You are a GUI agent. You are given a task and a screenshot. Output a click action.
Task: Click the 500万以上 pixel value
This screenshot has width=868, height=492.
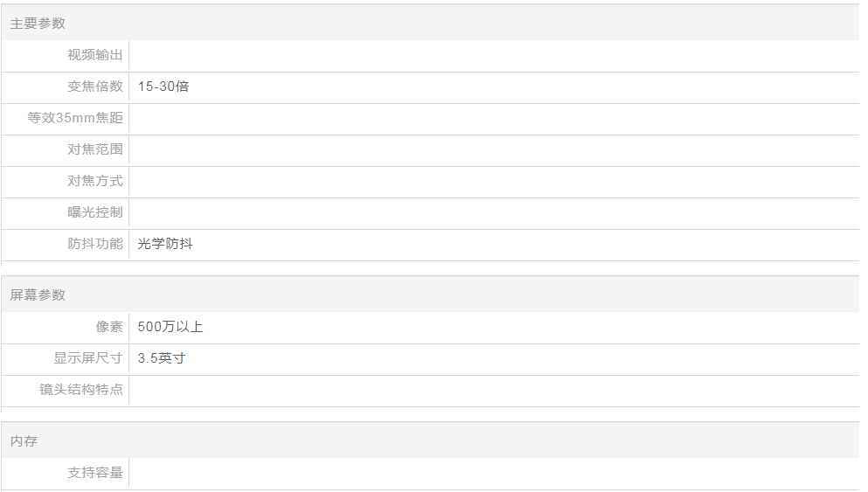click(x=170, y=327)
